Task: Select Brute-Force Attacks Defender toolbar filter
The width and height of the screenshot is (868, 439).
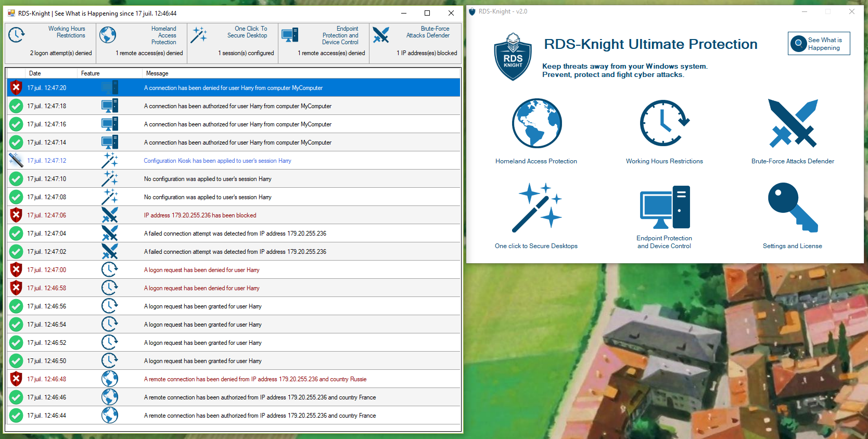Action: 415,42
